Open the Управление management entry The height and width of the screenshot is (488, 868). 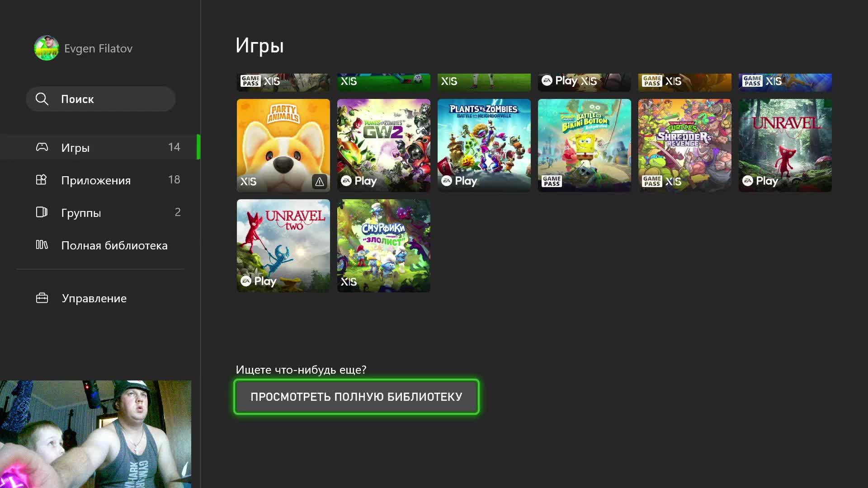(100, 298)
